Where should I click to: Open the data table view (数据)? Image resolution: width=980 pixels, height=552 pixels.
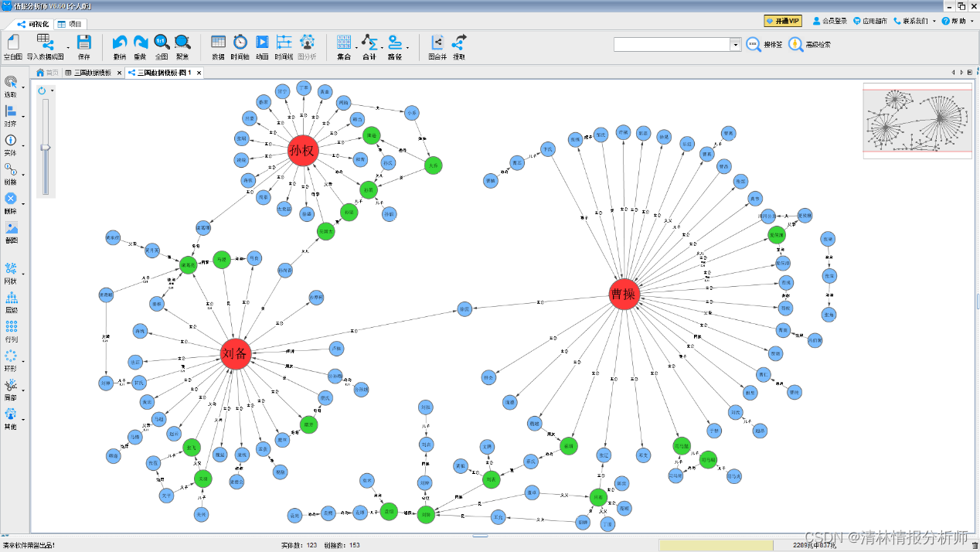click(x=218, y=46)
